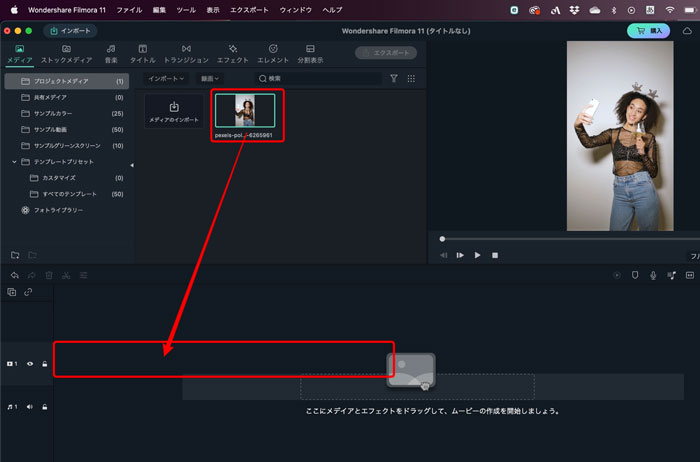
Task: Collapse the テンプレートプリセット folder arrow
Action: pos(14,162)
